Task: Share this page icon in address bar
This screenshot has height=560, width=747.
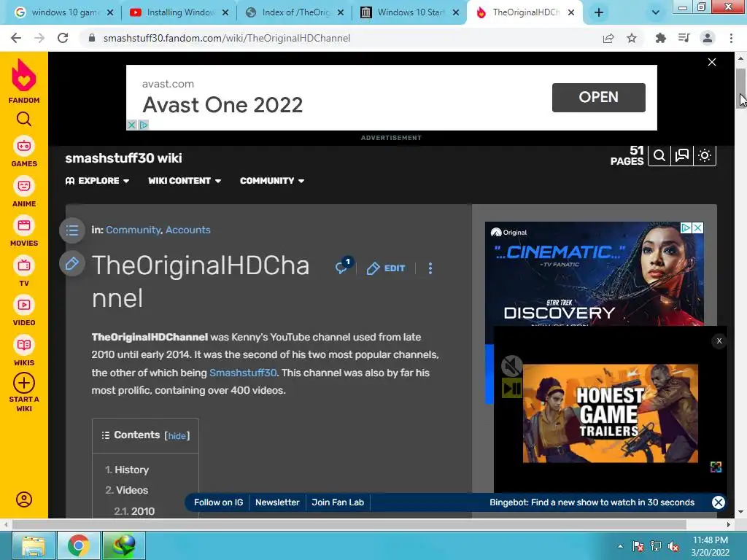Action: 608,38
